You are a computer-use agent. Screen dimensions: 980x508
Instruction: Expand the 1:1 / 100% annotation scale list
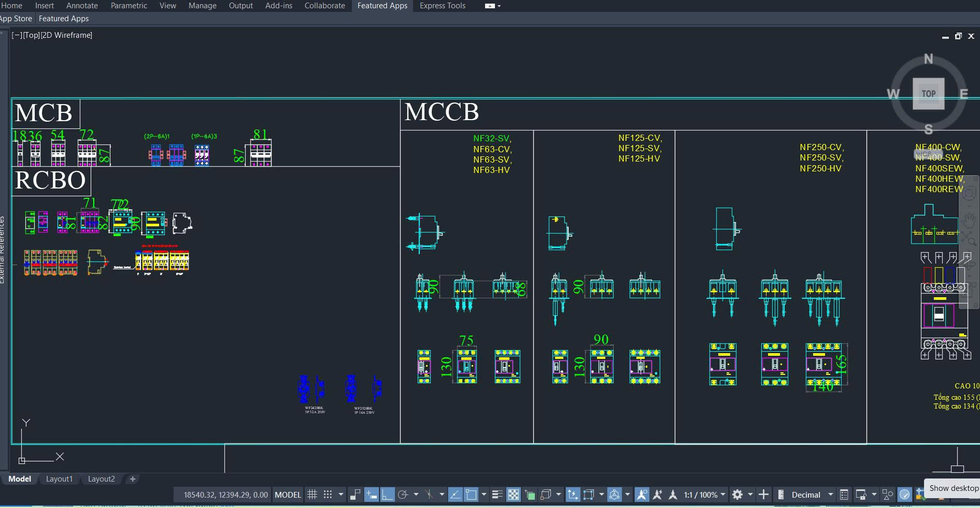pyautogui.click(x=723, y=495)
